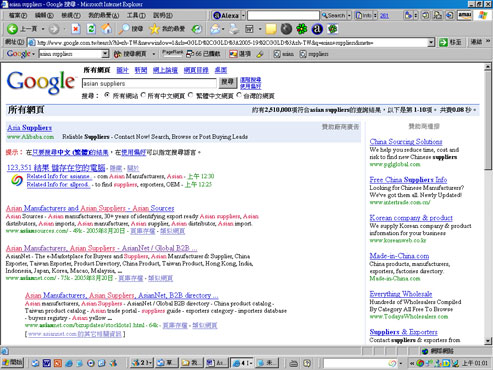Click the Google Desktop swirl result icon
The height and width of the screenshot is (370, 493).
click(17, 180)
